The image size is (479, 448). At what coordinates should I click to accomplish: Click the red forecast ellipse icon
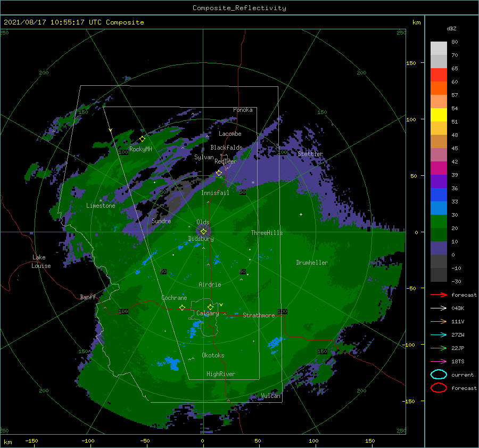pos(439,388)
